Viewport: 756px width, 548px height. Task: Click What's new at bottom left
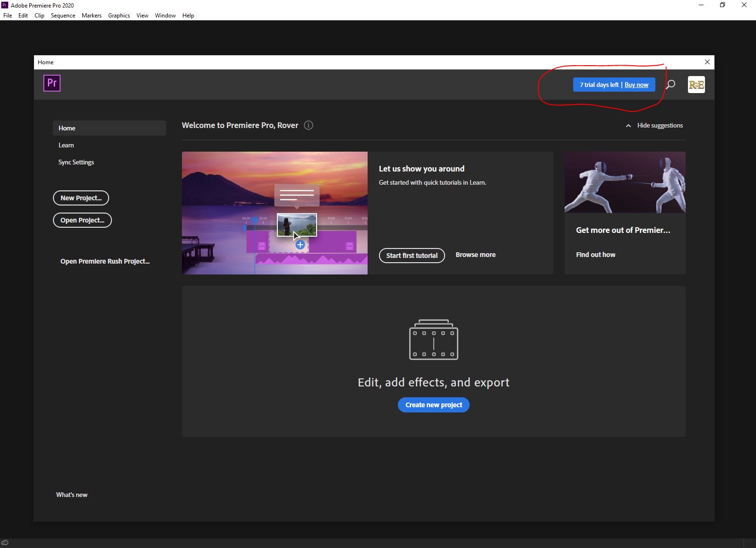pos(72,495)
